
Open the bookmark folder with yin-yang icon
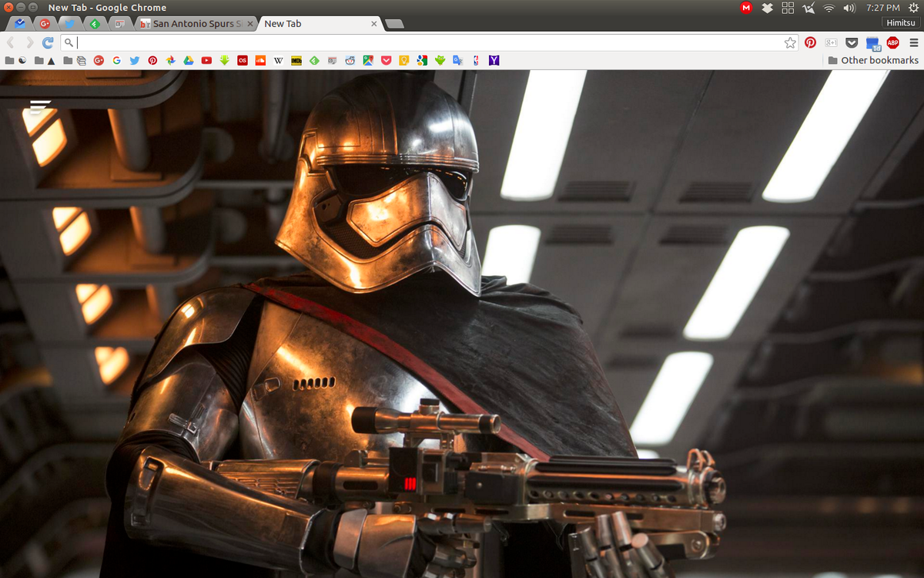tap(16, 60)
